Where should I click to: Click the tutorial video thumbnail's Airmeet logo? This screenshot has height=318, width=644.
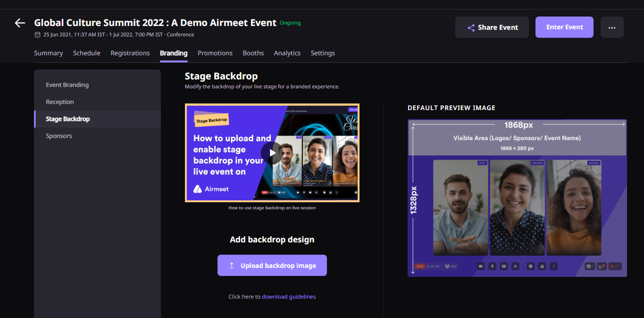click(x=211, y=189)
